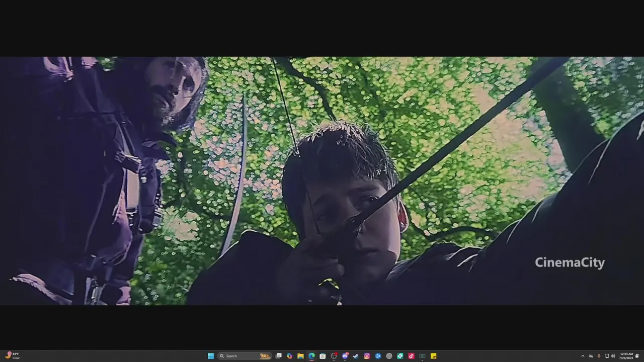Switch to Microsoft Edge on taskbar

311,356
